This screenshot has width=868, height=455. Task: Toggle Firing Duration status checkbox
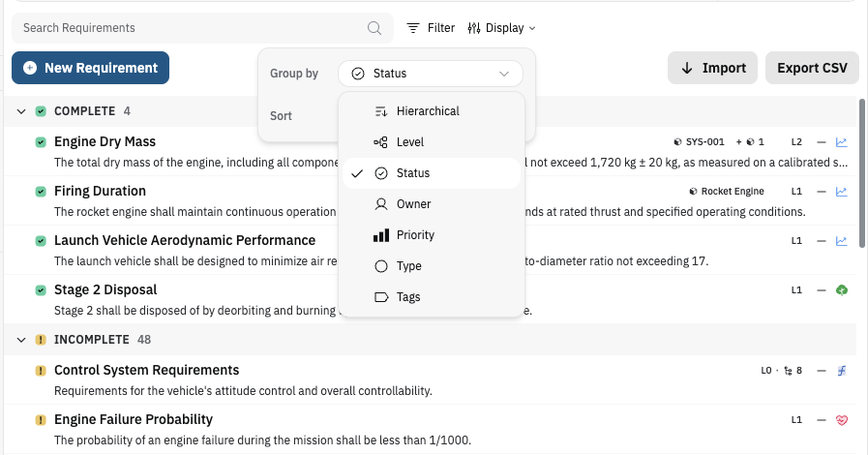41,192
